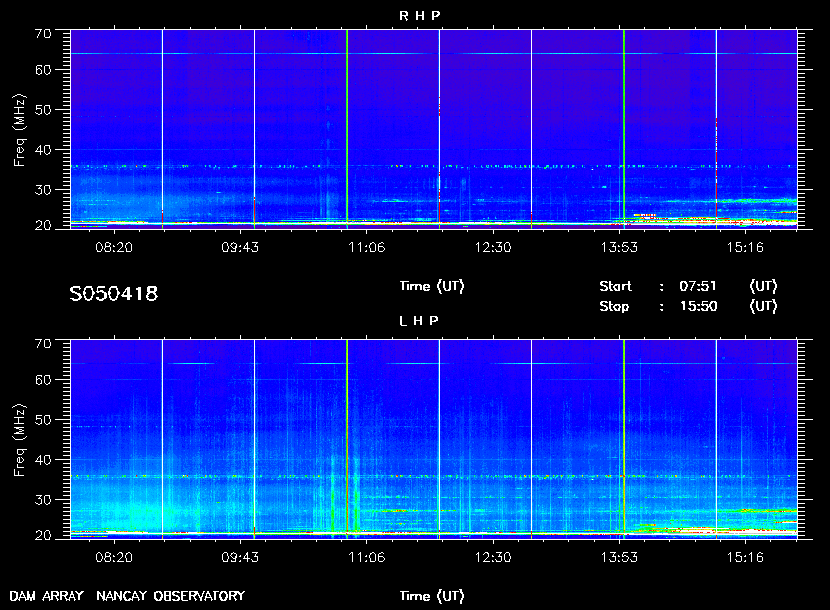Image resolution: width=830 pixels, height=610 pixels.
Task: Click the 50 frequency tick on LHP plot
Action: (x=43, y=420)
